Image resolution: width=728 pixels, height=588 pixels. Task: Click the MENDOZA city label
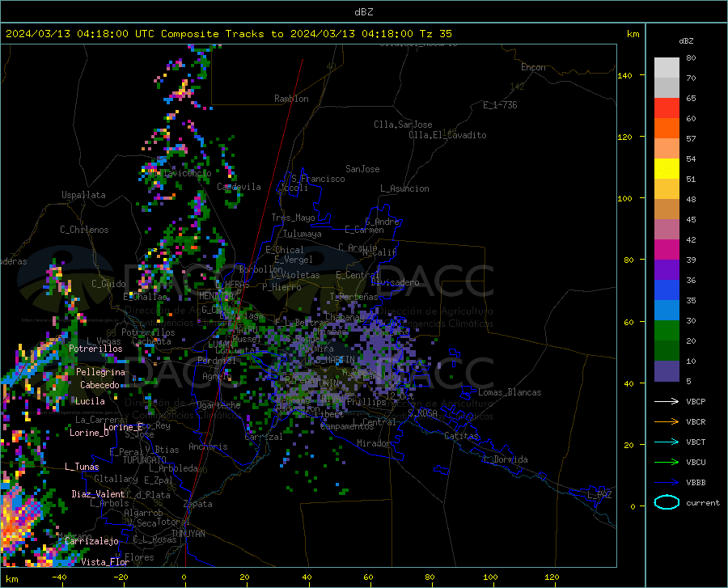click(215, 296)
